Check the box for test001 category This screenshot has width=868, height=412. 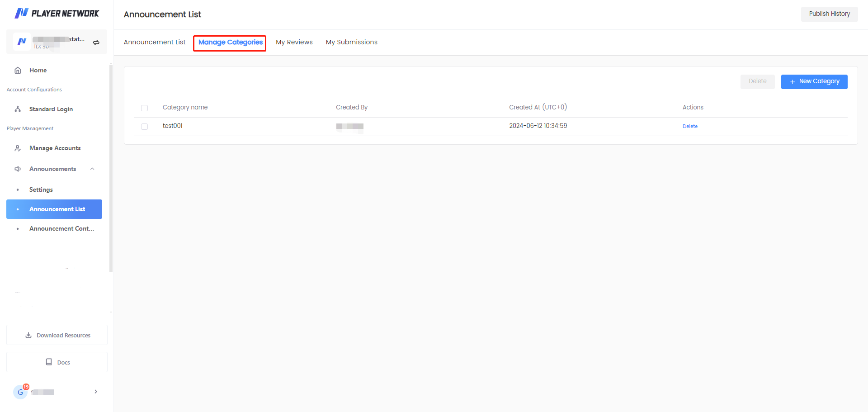pyautogui.click(x=145, y=127)
